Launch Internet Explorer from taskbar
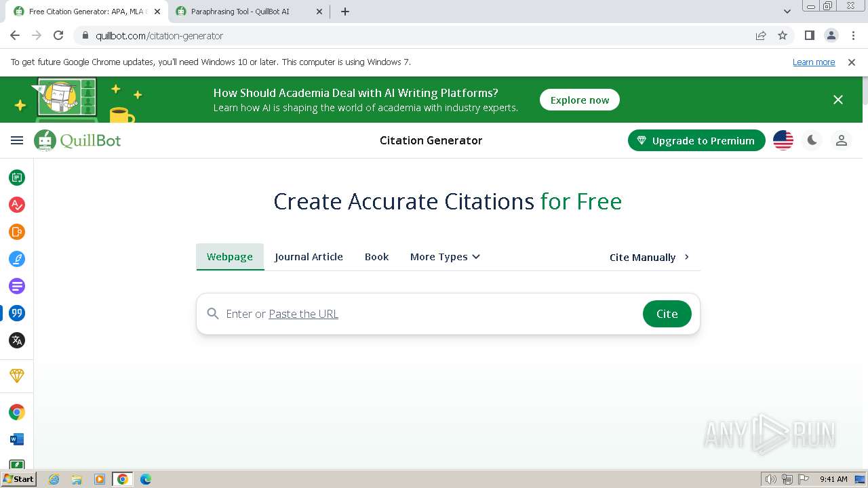The height and width of the screenshot is (488, 868). (54, 479)
